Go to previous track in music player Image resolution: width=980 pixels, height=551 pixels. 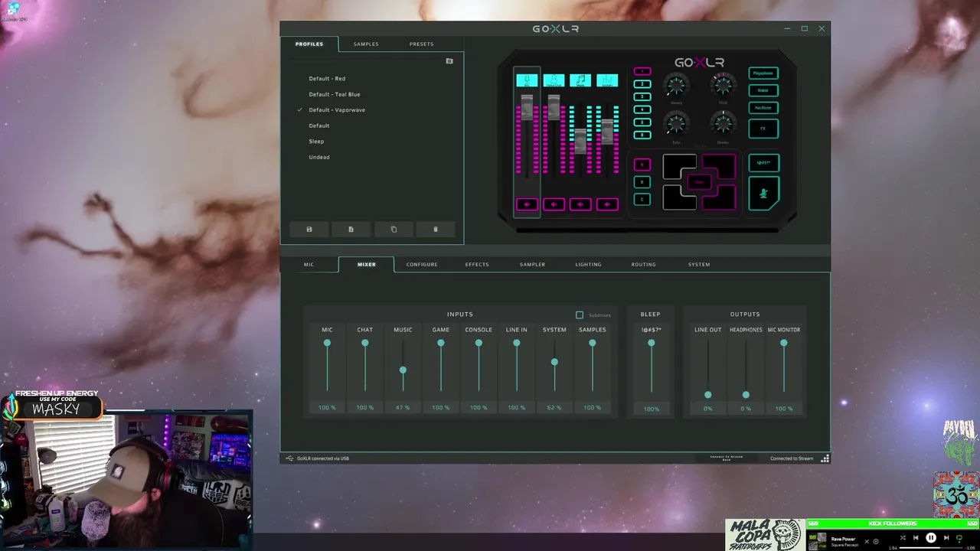click(x=916, y=538)
